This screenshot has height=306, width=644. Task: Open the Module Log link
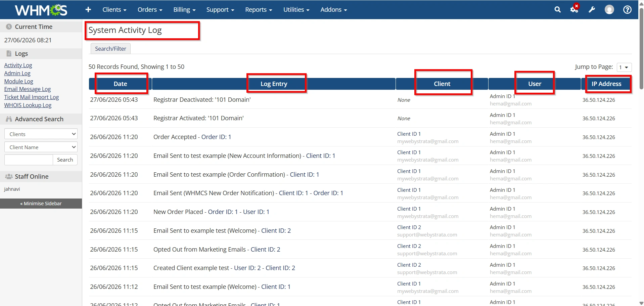tap(18, 81)
